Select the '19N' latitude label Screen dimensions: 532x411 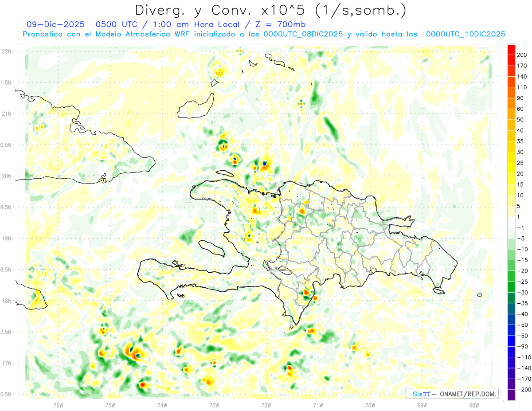tap(6, 239)
